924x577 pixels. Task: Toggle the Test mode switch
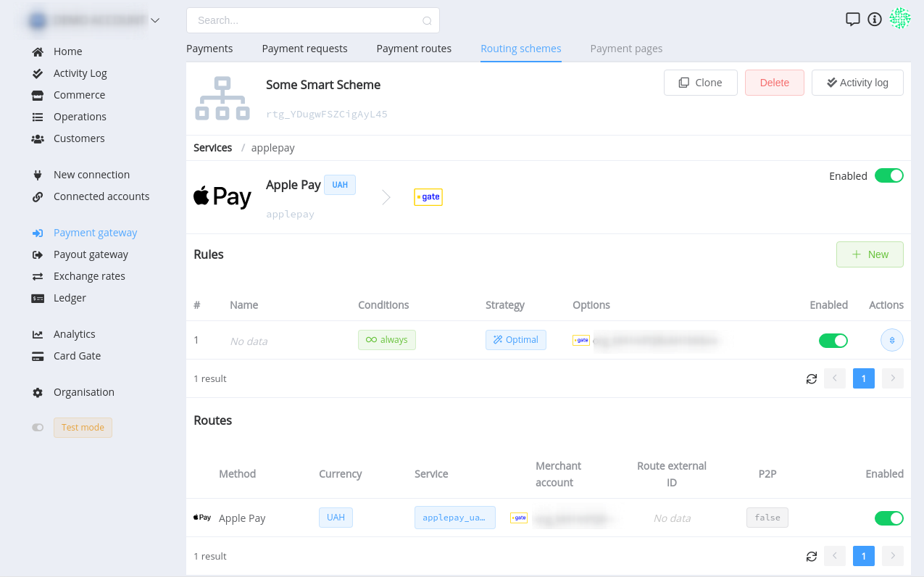[x=38, y=428]
